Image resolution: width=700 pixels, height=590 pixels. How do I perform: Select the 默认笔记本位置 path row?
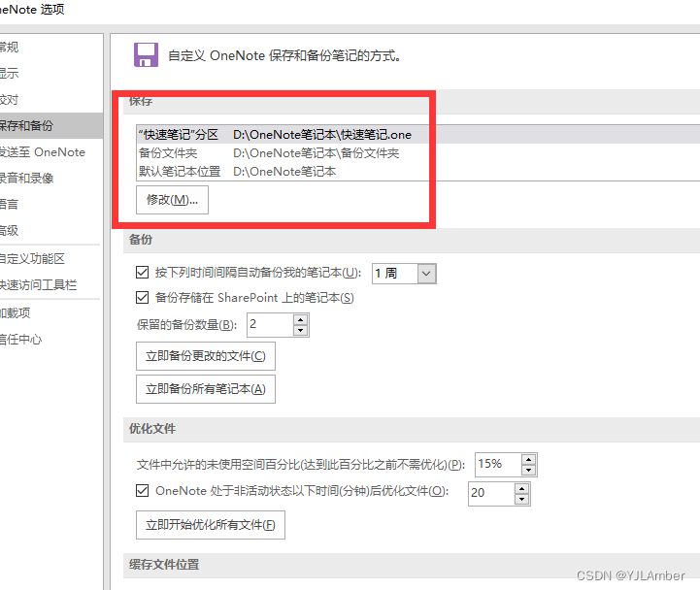pyautogui.click(x=417, y=172)
